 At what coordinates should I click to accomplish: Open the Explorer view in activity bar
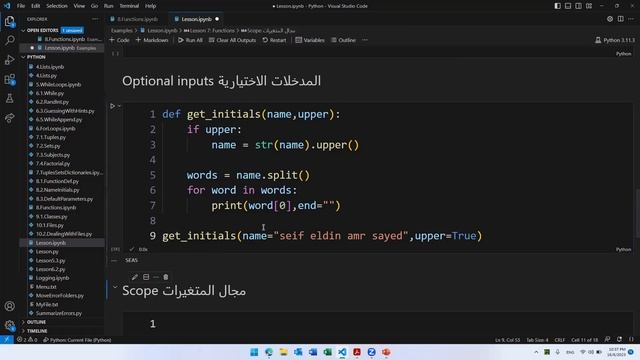(x=9, y=21)
